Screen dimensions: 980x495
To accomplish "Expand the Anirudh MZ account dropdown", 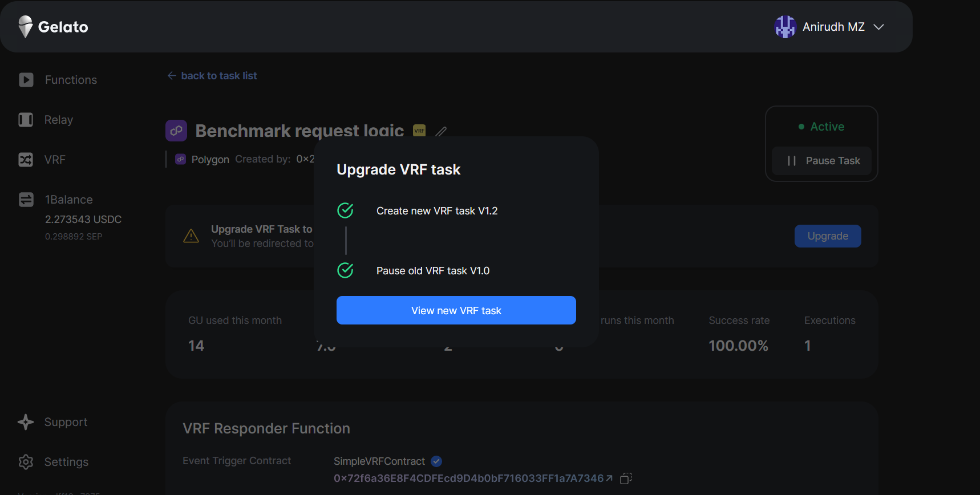I will point(879,27).
